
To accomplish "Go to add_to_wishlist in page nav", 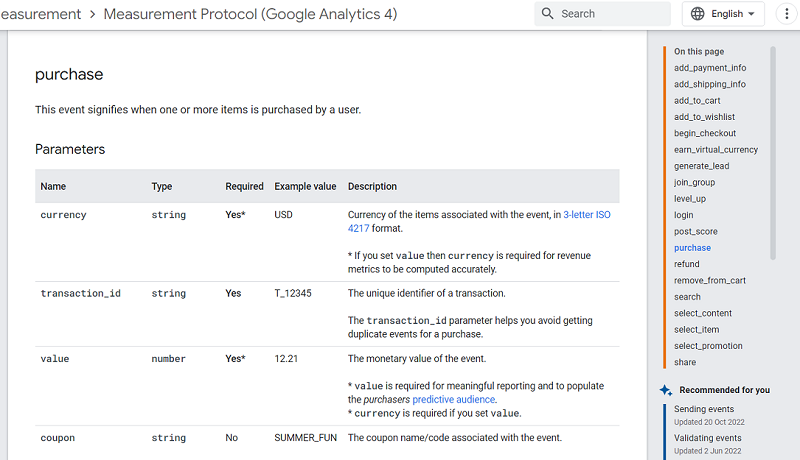I will tap(704, 117).
